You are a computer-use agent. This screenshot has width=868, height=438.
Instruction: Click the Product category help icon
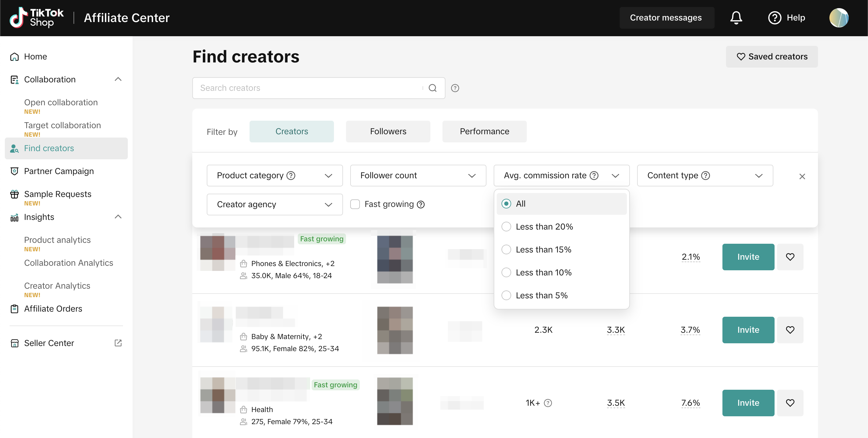click(x=291, y=175)
